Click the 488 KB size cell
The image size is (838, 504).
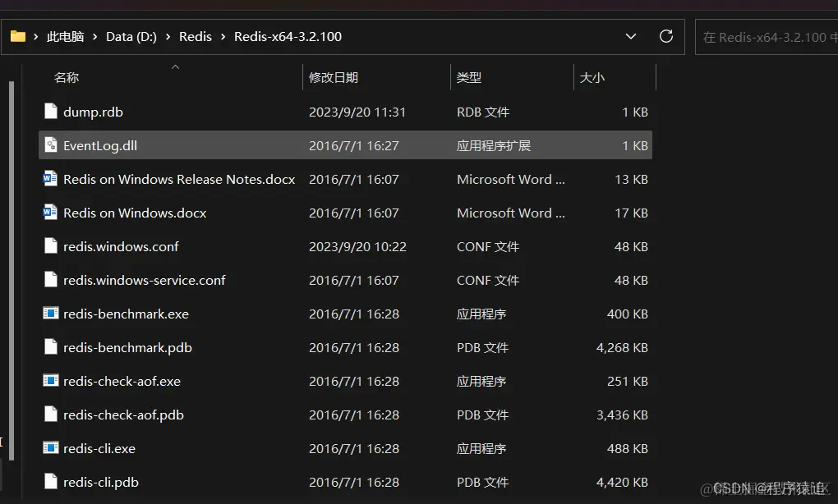click(628, 448)
